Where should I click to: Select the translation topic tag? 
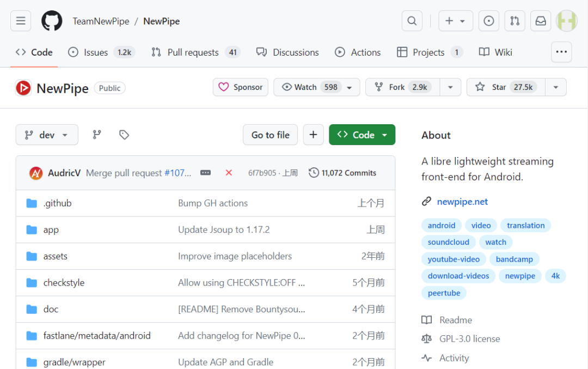pyautogui.click(x=526, y=225)
